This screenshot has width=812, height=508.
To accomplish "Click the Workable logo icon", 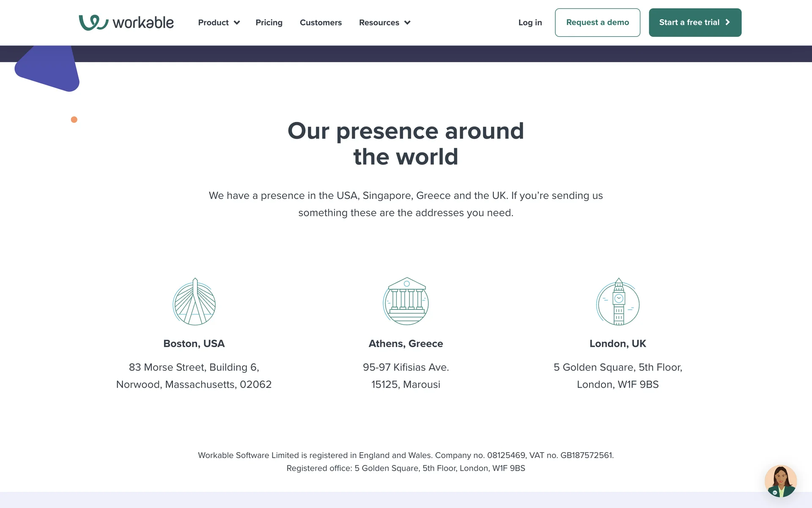I will 93,22.
